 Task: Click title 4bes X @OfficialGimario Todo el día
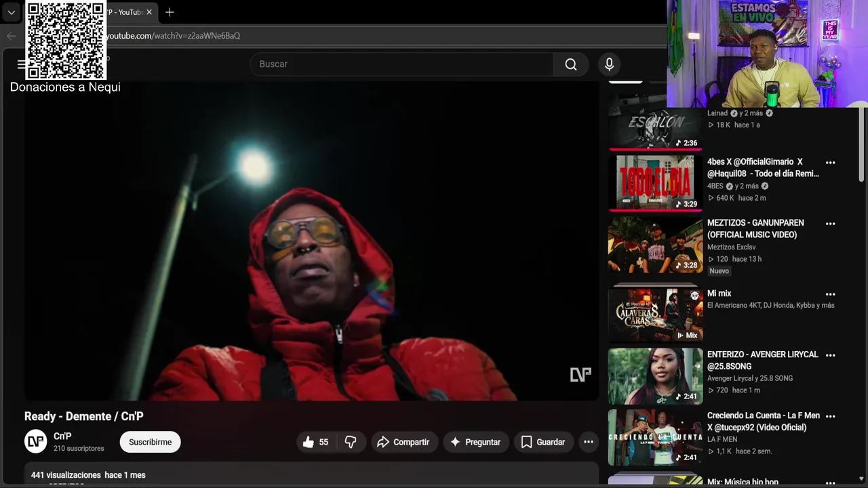pyautogui.click(x=763, y=168)
